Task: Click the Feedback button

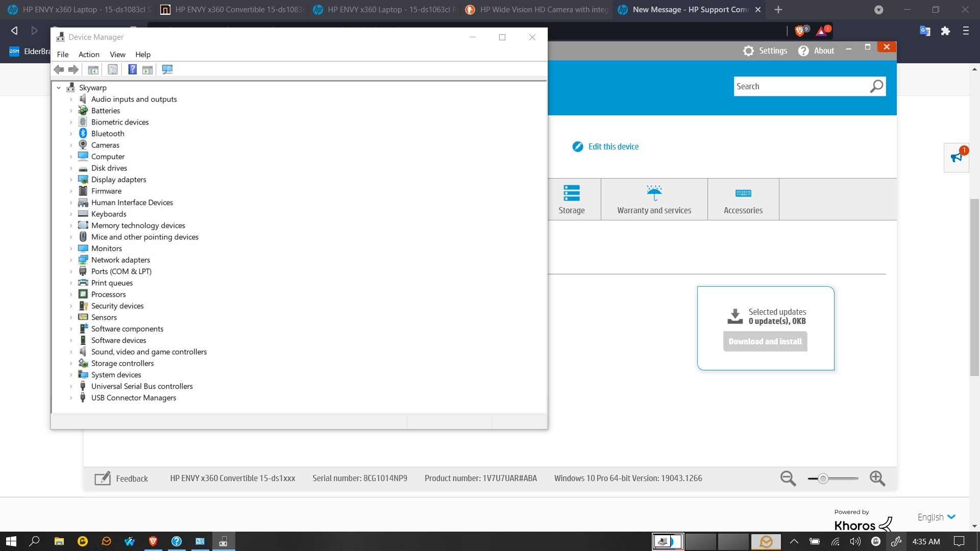Action: [121, 479]
